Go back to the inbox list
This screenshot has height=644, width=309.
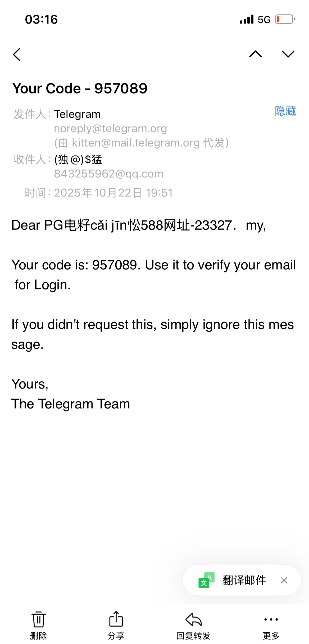pos(17,55)
